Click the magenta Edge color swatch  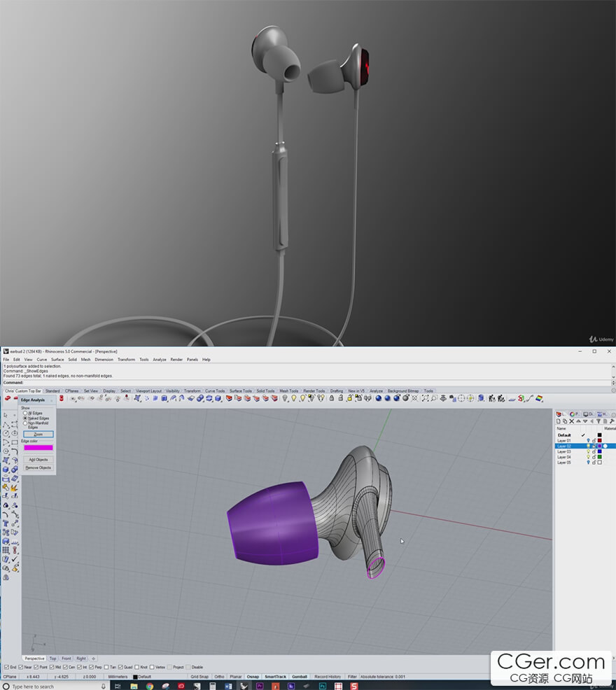38,448
